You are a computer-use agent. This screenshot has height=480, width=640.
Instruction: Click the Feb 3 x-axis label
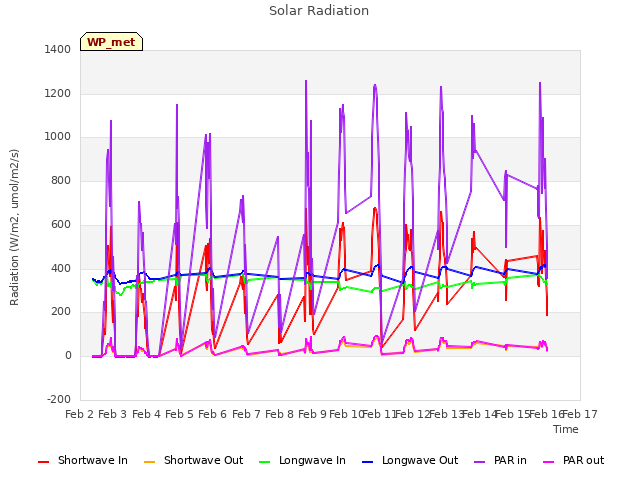(113, 415)
